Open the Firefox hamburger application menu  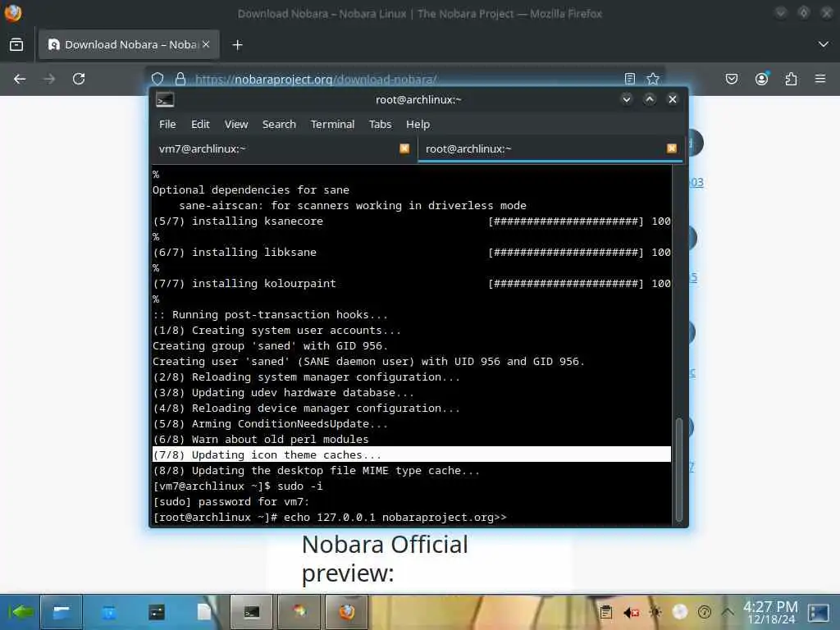[820, 80]
